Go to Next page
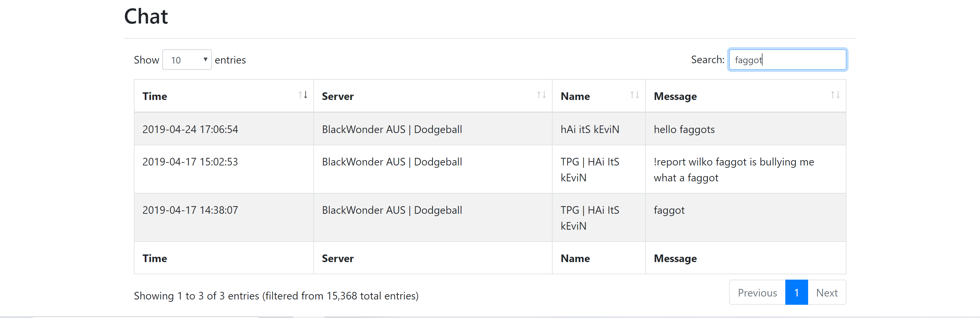Image resolution: width=980 pixels, height=318 pixels. click(x=827, y=293)
